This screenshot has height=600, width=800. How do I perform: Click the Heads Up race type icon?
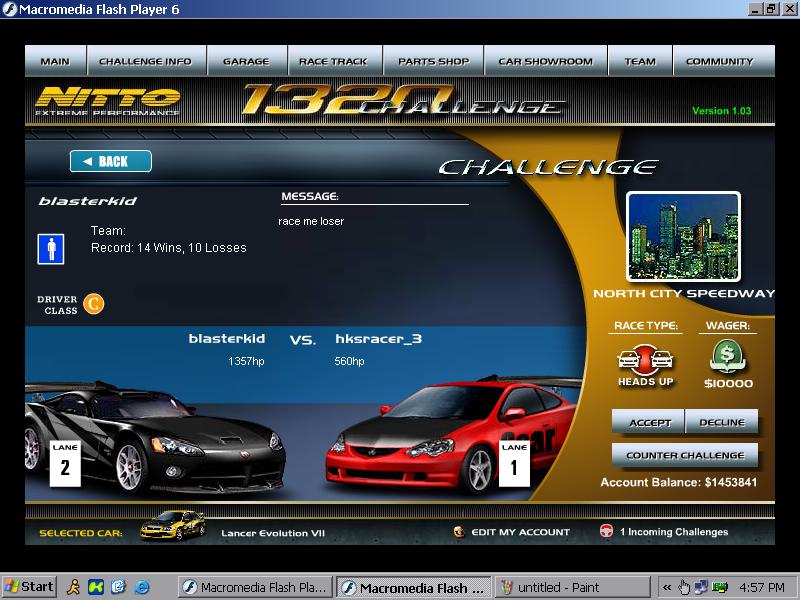coord(645,359)
